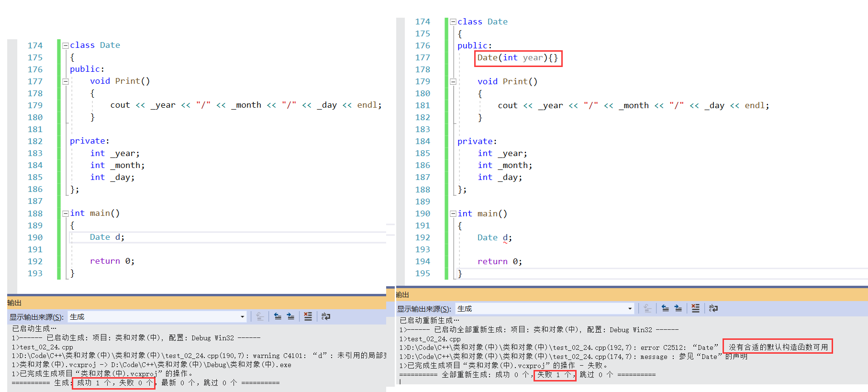Toggle word wrap in left output panel

click(x=326, y=316)
